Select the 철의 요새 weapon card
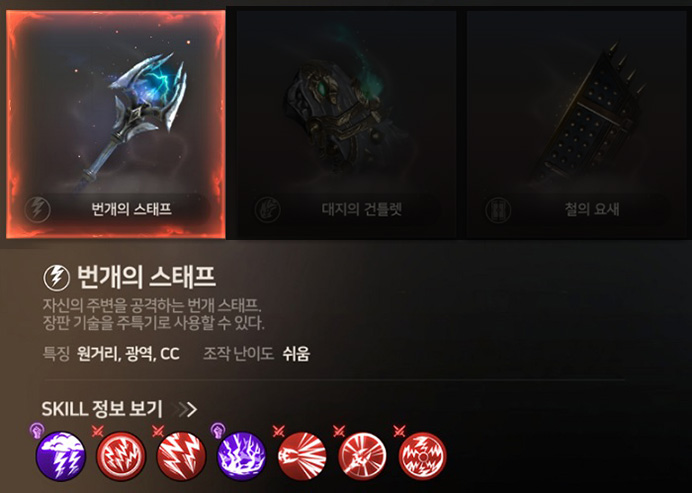Viewport: 692px width, 493px height. click(x=577, y=124)
